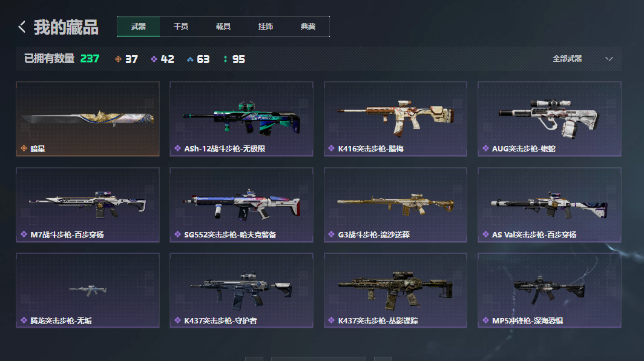
Task: Click the dropdown chevron beside 全部武器
Action: pyautogui.click(x=609, y=59)
